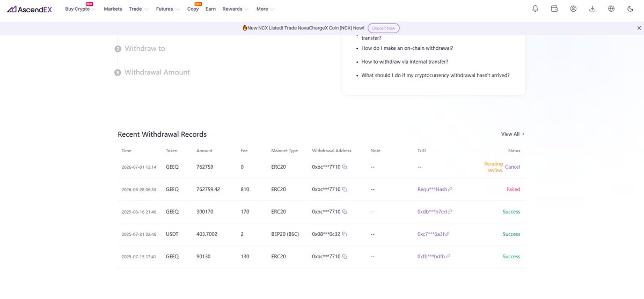The height and width of the screenshot is (299, 644).
Task: Open external link icon beside 0xfb***bdfb
Action: click(x=448, y=257)
